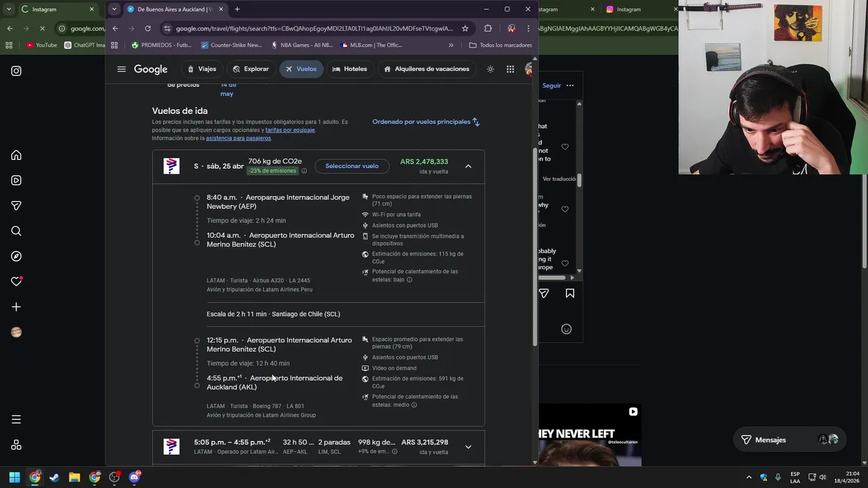Like the Instagram comment with "why"
Screen dimensions: 868x488
(x=565, y=209)
